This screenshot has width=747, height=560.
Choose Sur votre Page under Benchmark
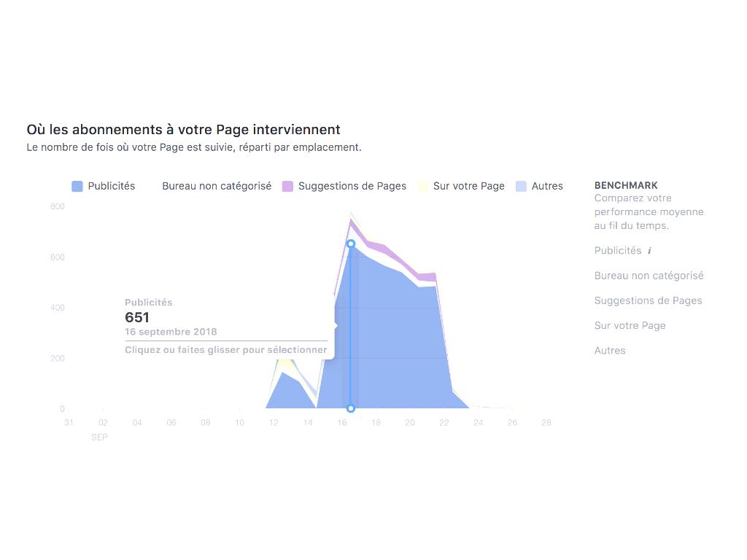630,325
